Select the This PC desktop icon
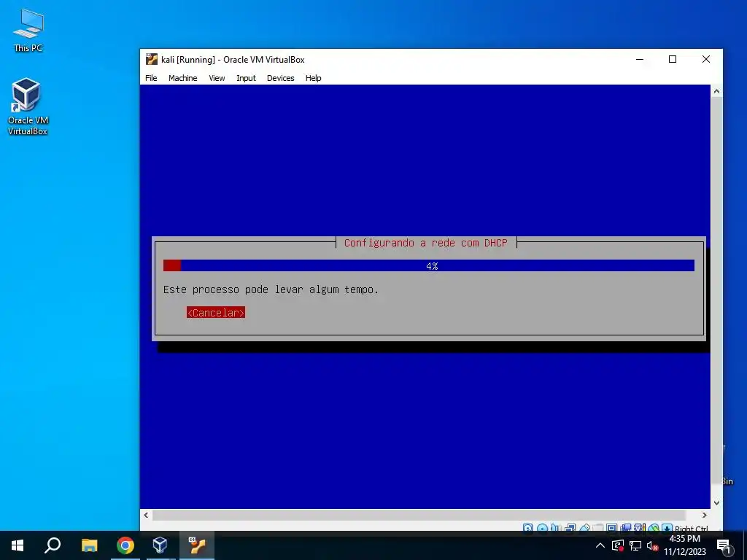Image resolution: width=747 pixels, height=560 pixels. [x=28, y=31]
